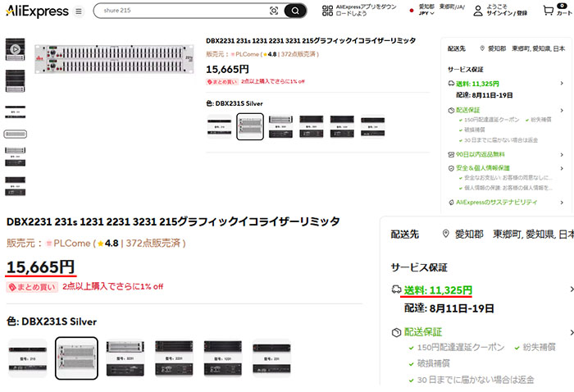Click location pin icon in upper 配送先 row
This screenshot has width=574, height=392.
tap(482, 48)
